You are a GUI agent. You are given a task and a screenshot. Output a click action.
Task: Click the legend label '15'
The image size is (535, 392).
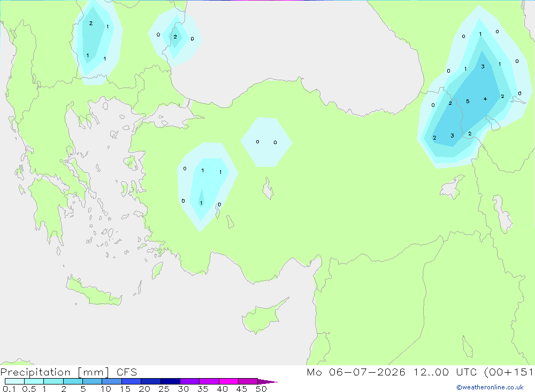coord(125,389)
